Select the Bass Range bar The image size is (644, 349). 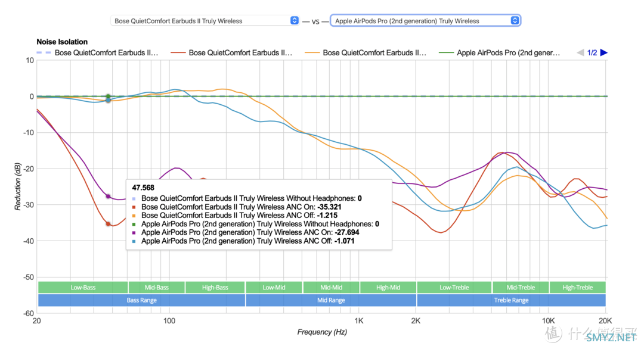click(141, 300)
